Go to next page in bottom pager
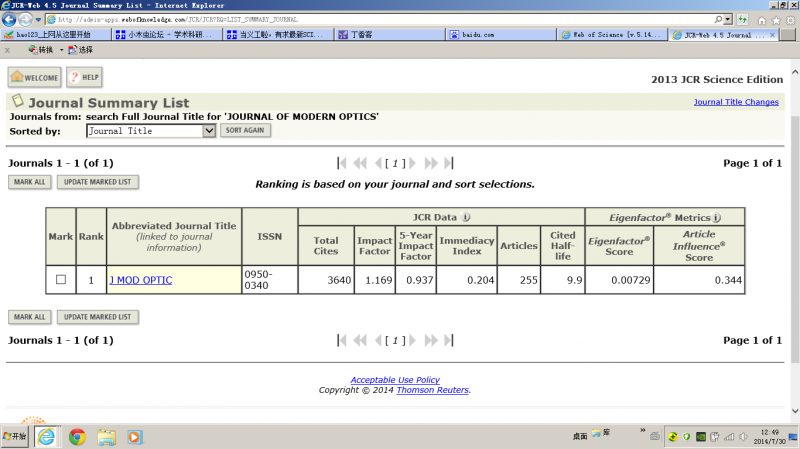The height and width of the screenshot is (449, 800). click(412, 340)
